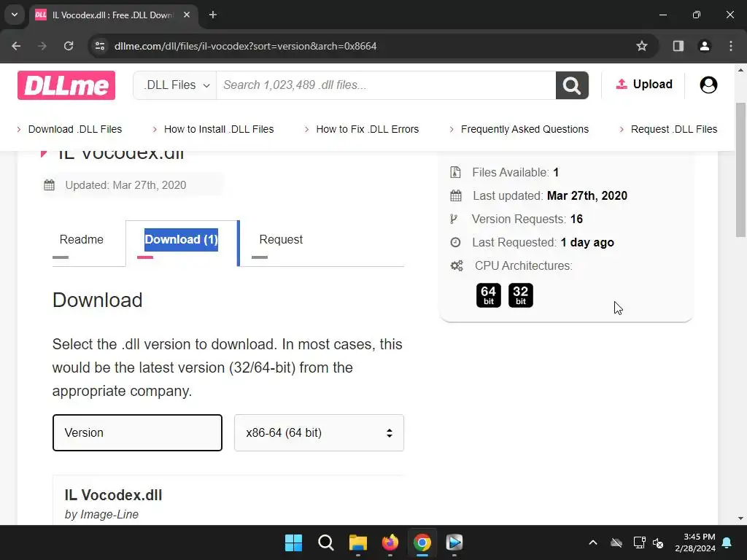Bookmark this page with the star icon
The image size is (747, 560).
point(642,46)
